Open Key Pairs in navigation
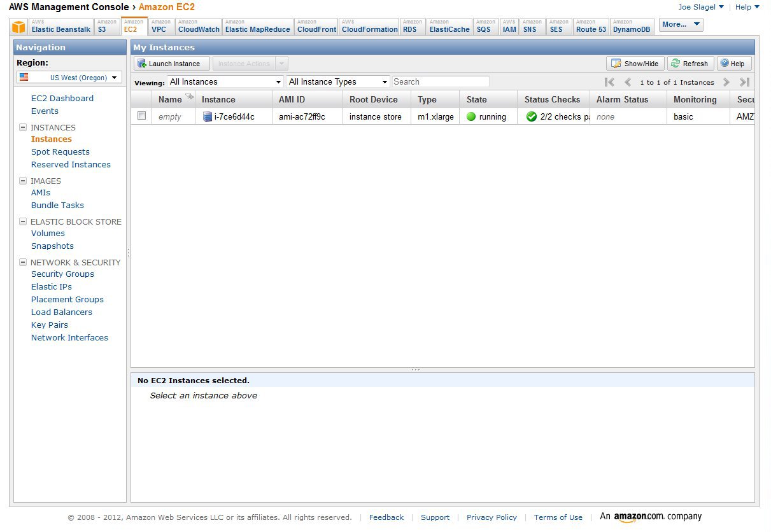 [x=50, y=325]
